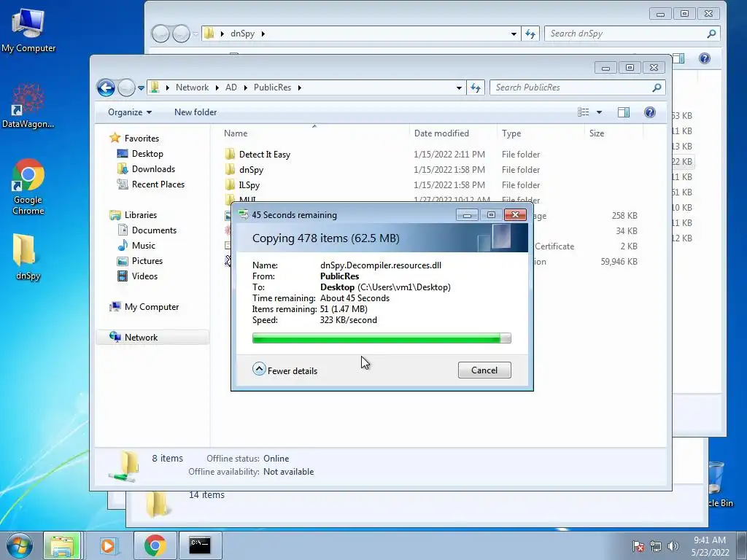This screenshot has height=560, width=747.
Task: Click New folder button
Action: coord(196,112)
